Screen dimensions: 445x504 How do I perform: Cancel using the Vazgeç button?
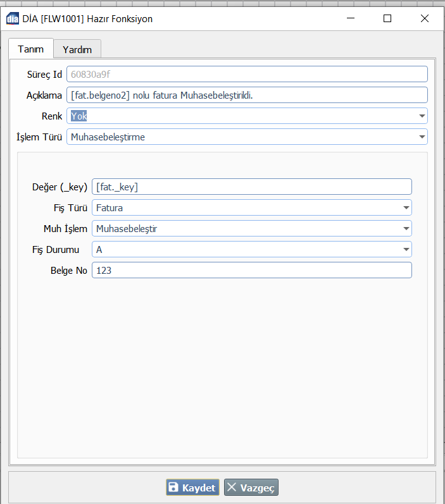click(x=251, y=488)
